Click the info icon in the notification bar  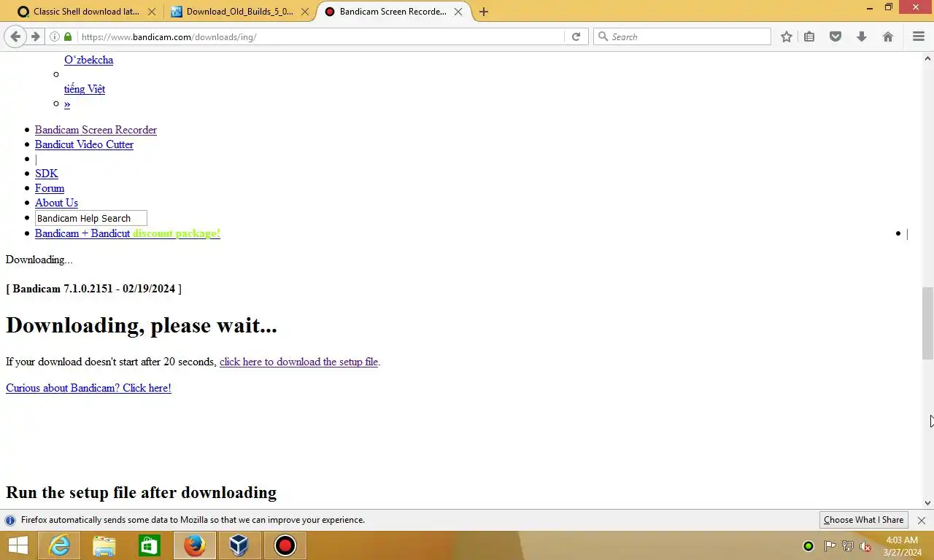pyautogui.click(x=10, y=520)
